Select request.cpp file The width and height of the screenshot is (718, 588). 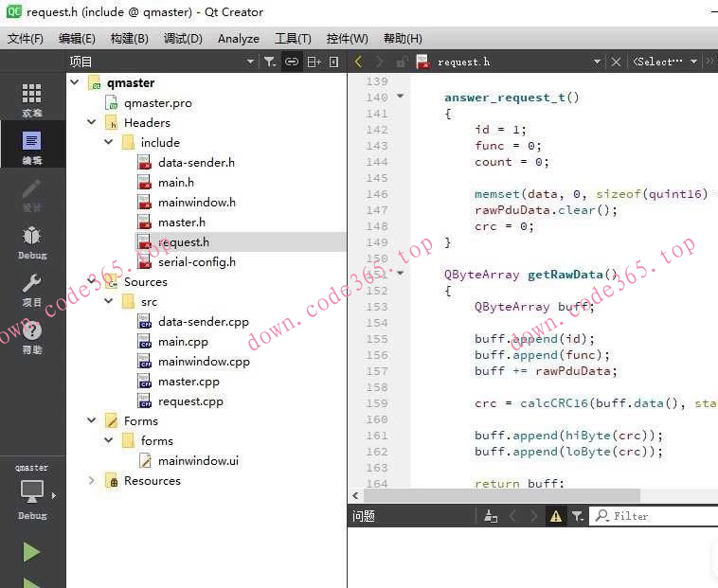191,401
